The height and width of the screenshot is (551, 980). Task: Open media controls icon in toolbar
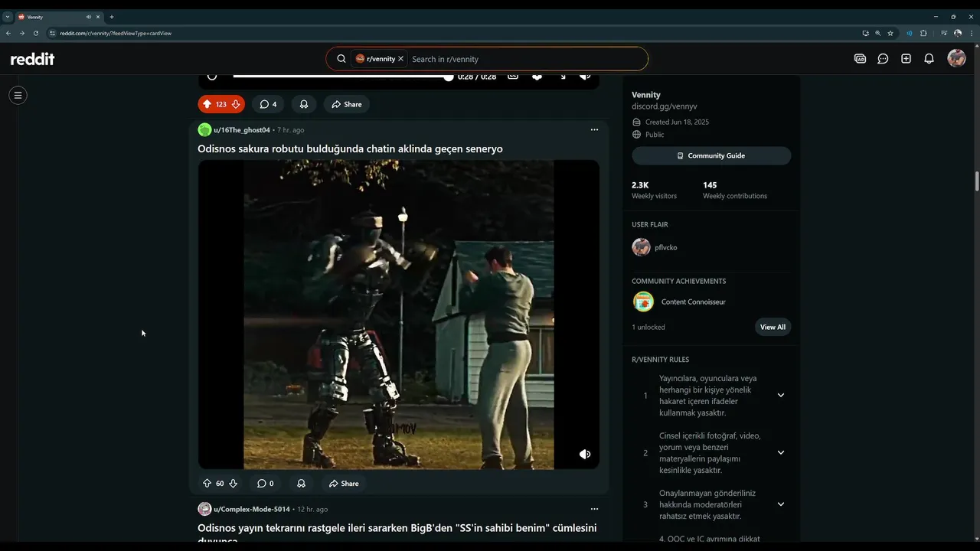point(944,33)
